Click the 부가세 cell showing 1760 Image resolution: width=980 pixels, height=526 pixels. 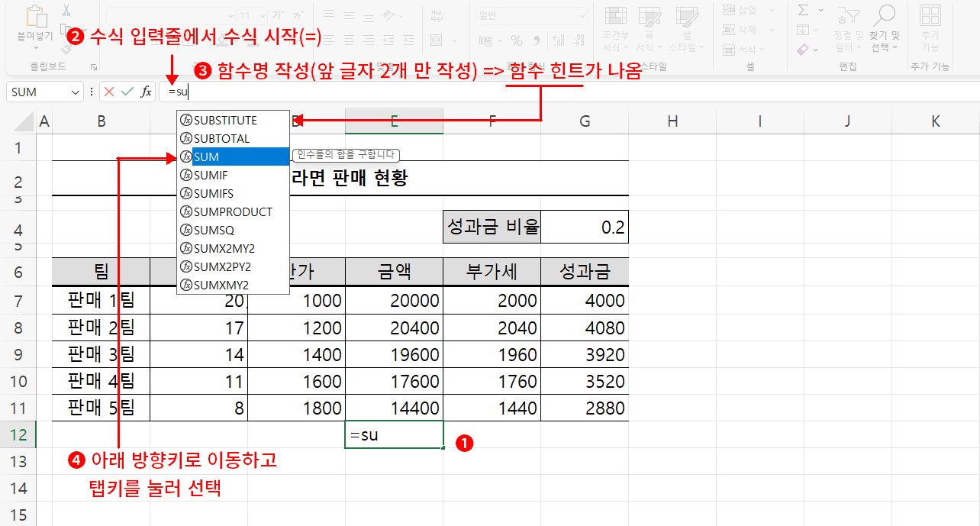tap(492, 381)
